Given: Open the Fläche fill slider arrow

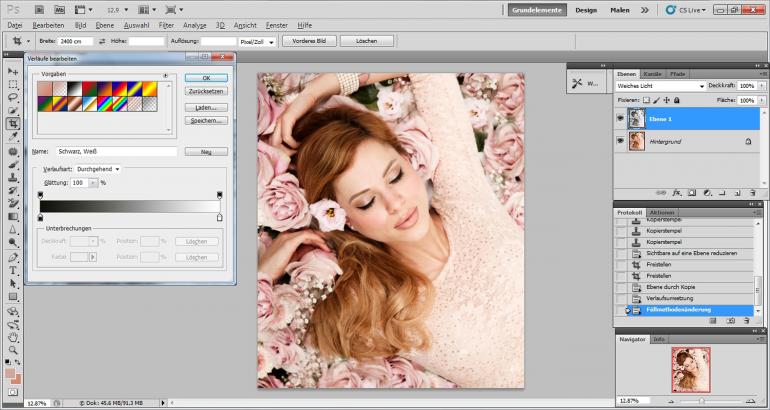Looking at the screenshot, I should click(762, 100).
